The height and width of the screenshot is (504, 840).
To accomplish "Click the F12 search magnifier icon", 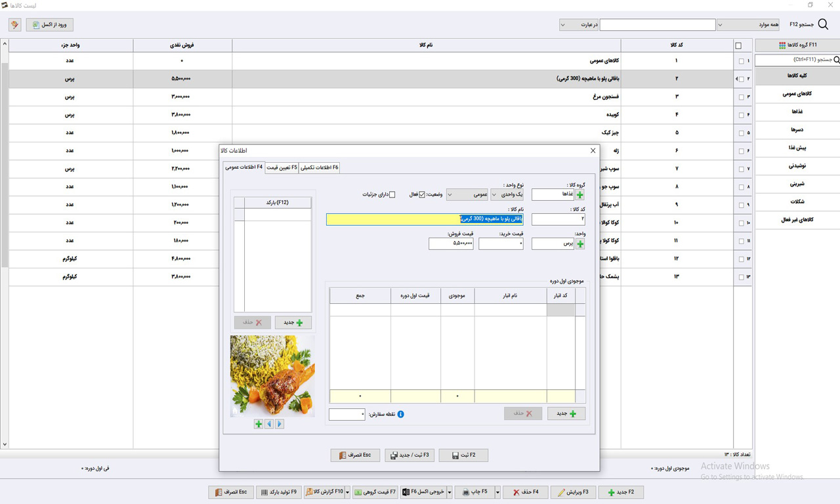I will click(x=823, y=25).
